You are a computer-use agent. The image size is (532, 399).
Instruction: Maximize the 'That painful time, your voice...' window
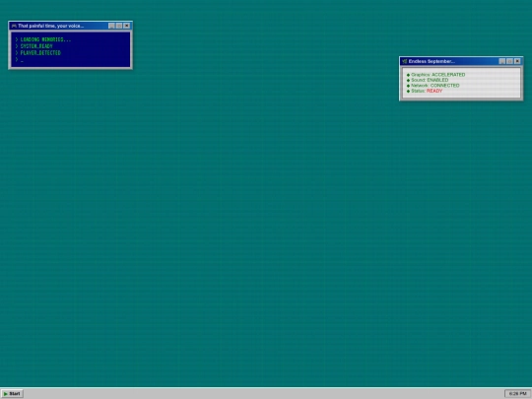tap(119, 26)
